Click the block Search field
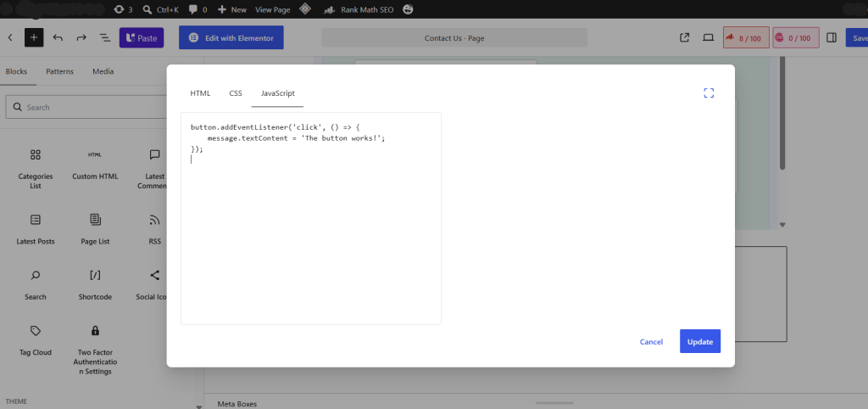 (88, 107)
